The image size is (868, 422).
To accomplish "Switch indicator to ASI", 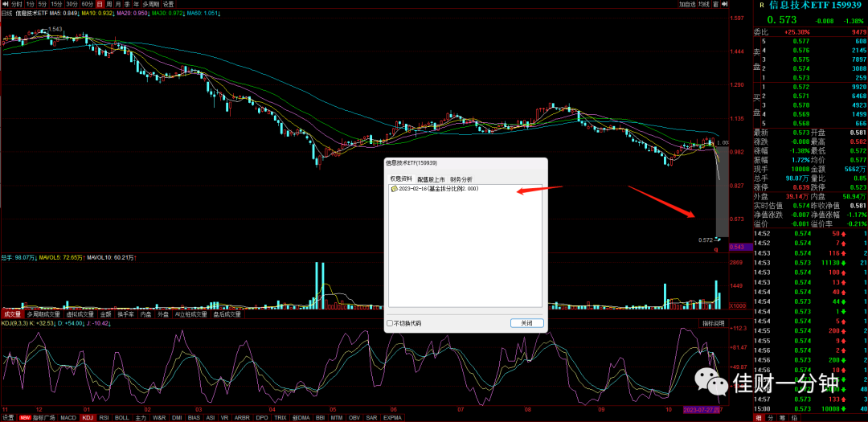I will tap(211, 417).
